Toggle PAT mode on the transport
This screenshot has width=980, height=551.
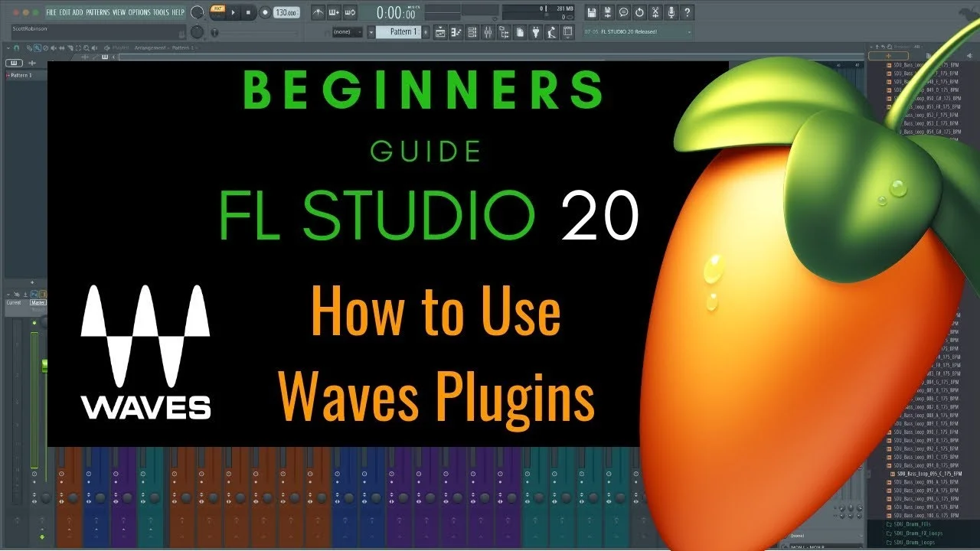click(x=217, y=9)
